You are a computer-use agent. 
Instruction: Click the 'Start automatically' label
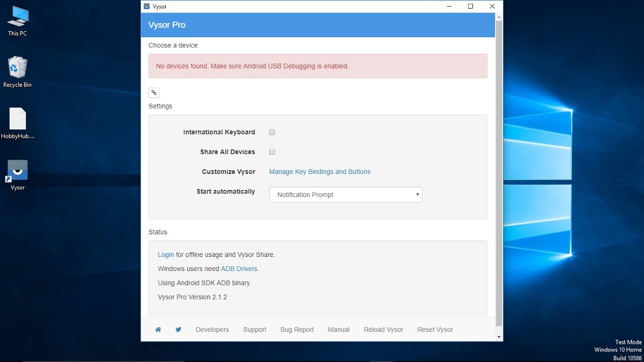pyautogui.click(x=226, y=192)
